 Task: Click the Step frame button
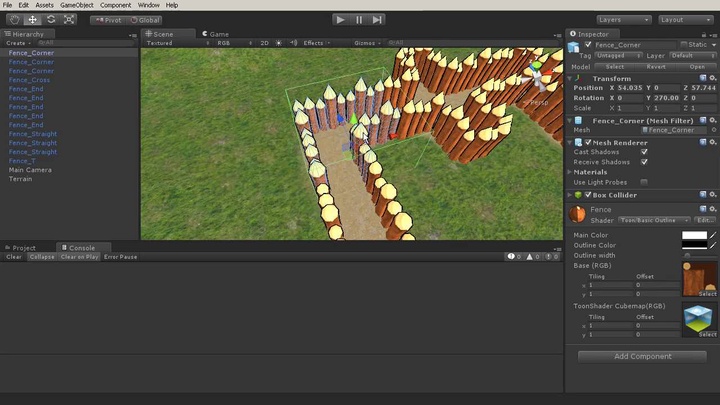tap(377, 19)
